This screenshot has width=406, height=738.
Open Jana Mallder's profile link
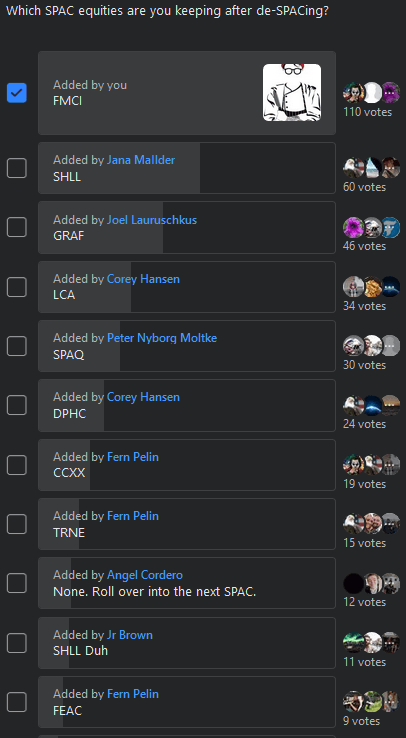coord(141,160)
